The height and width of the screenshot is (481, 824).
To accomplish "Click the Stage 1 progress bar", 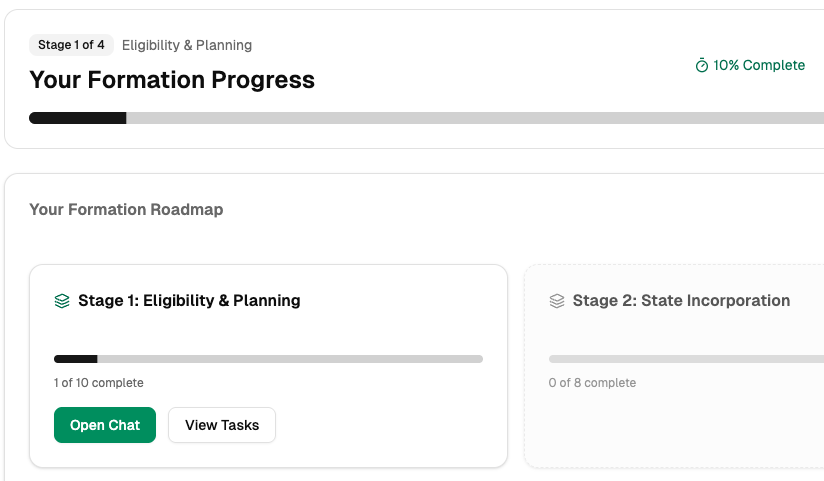I will [268, 359].
